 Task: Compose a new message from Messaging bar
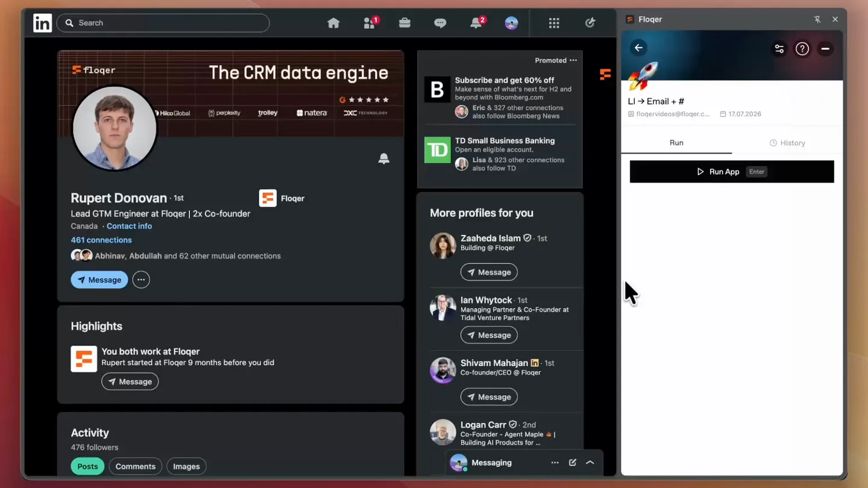573,463
